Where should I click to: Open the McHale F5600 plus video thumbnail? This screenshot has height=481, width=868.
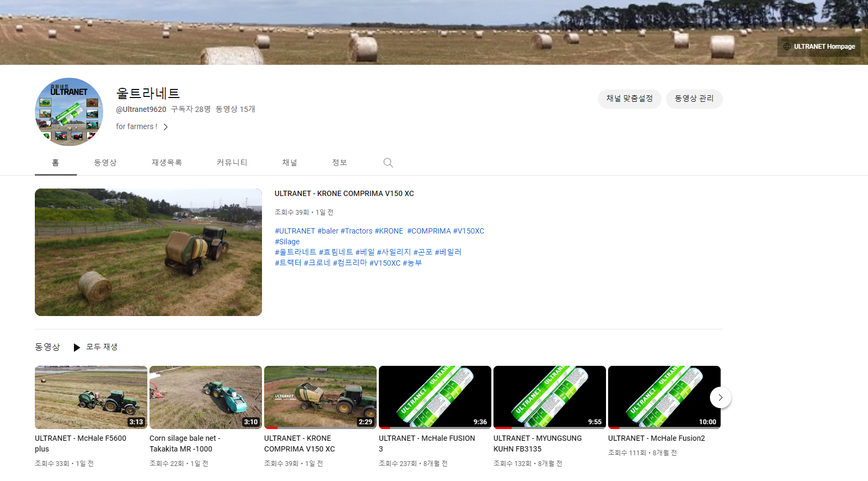[x=91, y=397]
